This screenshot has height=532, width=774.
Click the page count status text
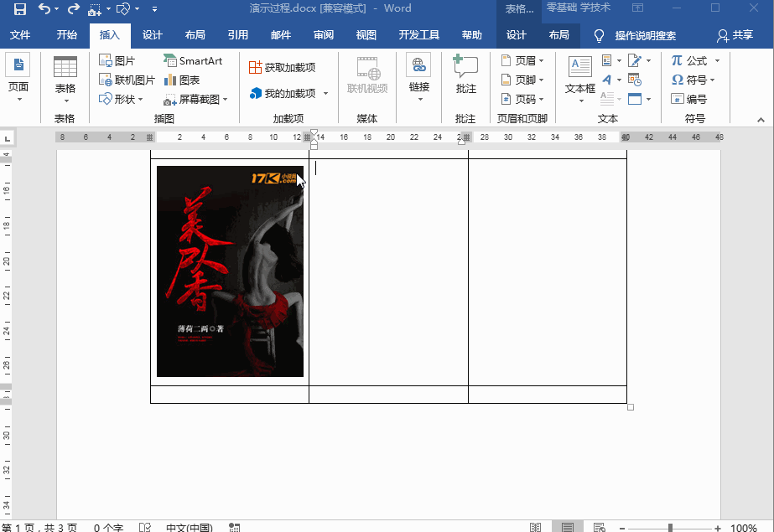pyautogui.click(x=39, y=528)
